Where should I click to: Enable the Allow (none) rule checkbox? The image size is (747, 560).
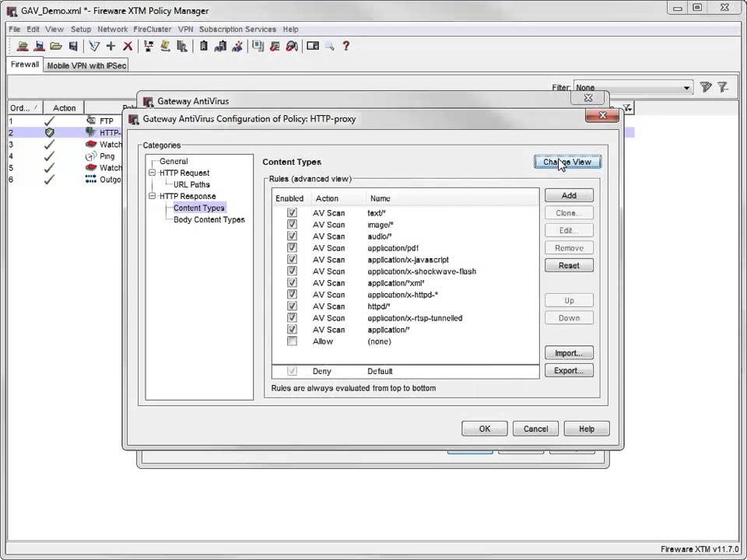pos(292,341)
